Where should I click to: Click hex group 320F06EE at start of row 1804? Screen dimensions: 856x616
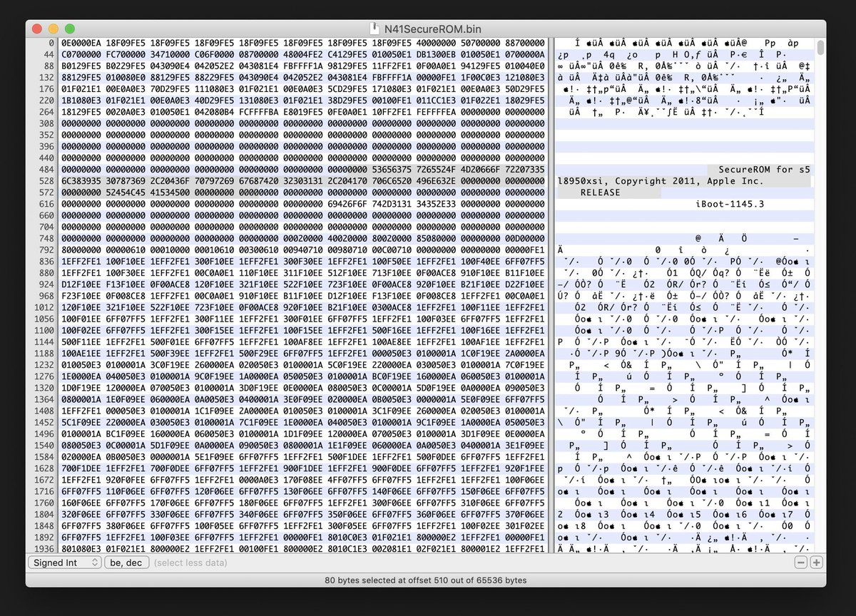[x=82, y=513]
